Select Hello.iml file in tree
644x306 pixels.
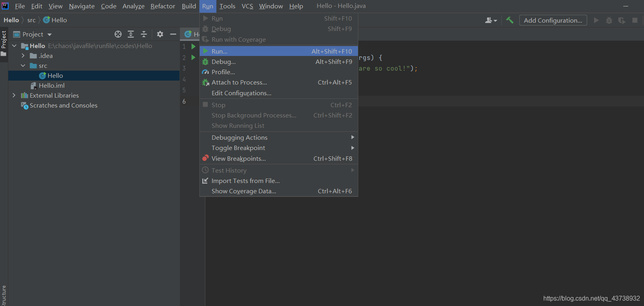94,85
